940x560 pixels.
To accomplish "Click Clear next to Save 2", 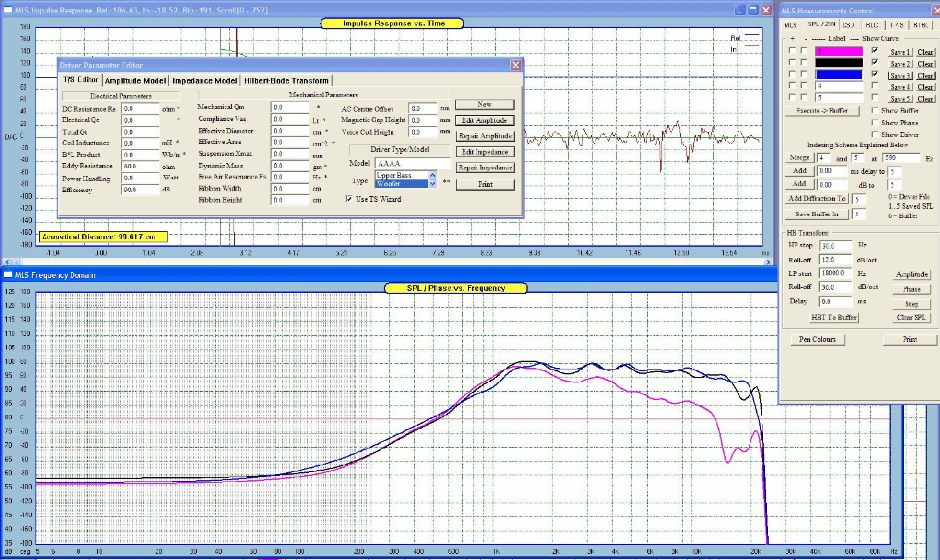I will pos(925,64).
